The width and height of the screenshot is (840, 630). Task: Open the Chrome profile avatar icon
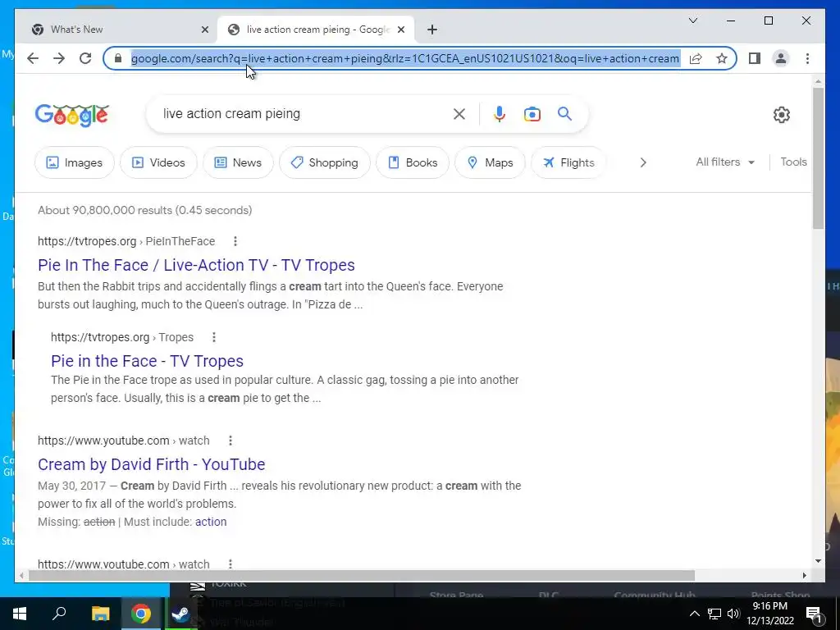(781, 58)
